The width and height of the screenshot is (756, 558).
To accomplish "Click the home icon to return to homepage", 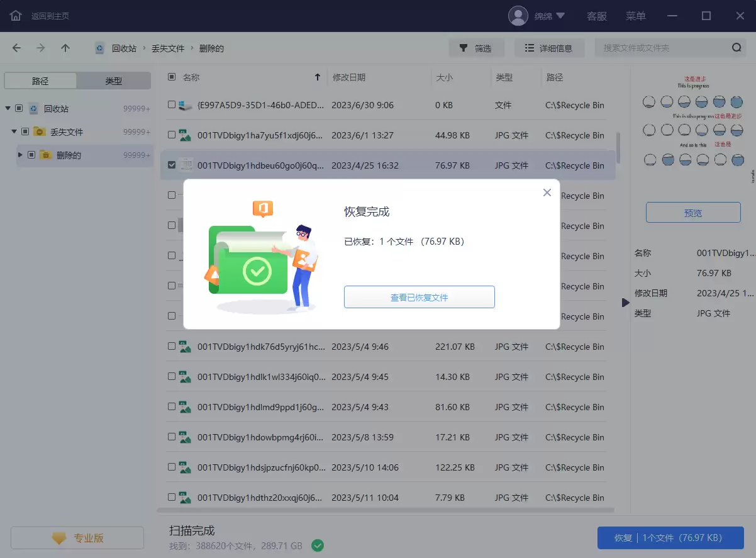I will pos(15,16).
